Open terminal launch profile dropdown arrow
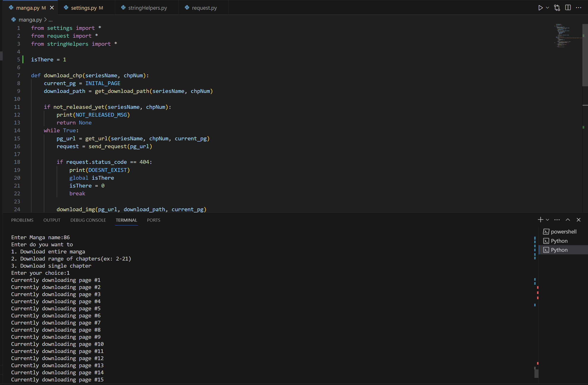588x385 pixels. [547, 220]
